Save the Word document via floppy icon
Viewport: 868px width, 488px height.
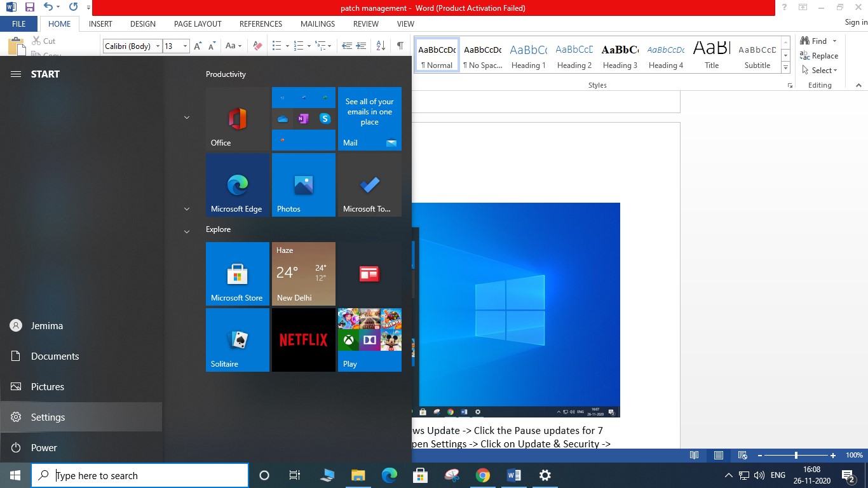pyautogui.click(x=29, y=8)
